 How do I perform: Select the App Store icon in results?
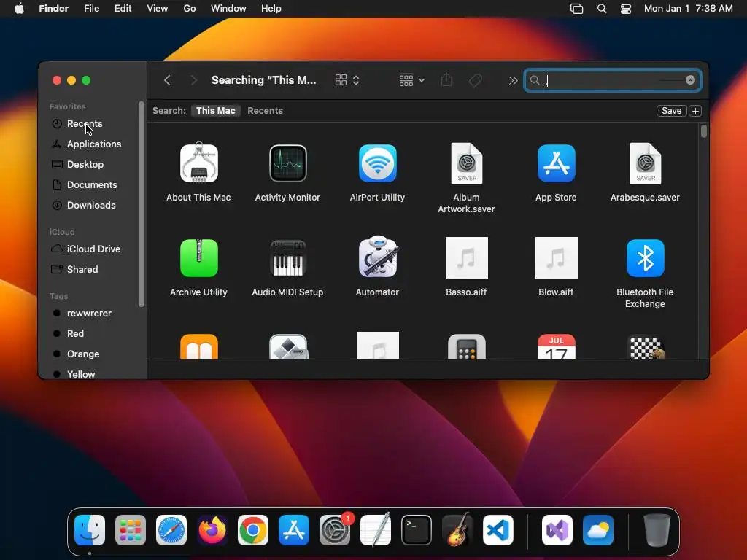point(556,163)
